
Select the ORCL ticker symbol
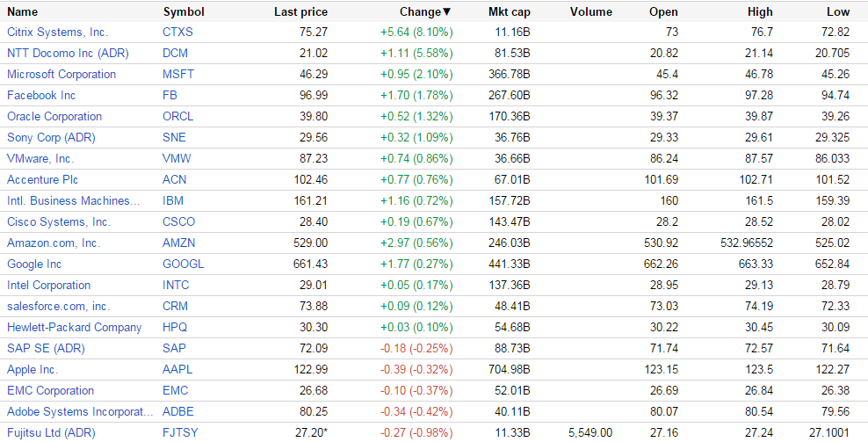coord(178,116)
